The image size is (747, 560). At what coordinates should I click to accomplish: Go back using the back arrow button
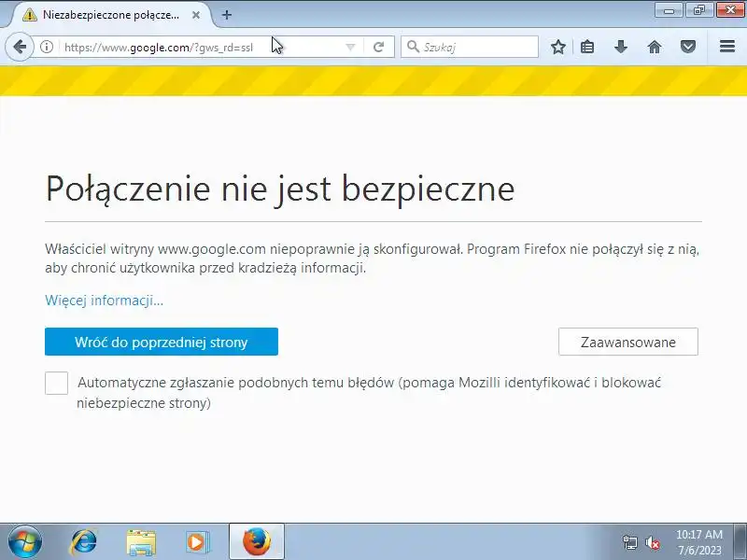click(20, 47)
